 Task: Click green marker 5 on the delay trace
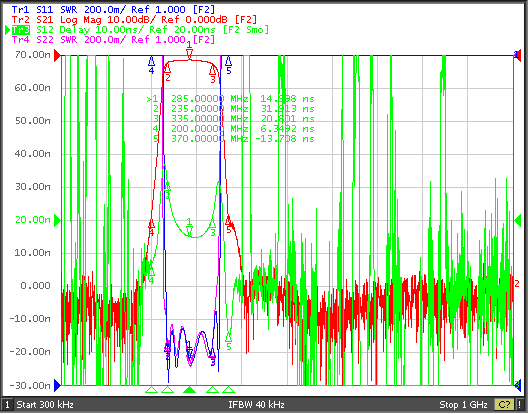point(228,341)
